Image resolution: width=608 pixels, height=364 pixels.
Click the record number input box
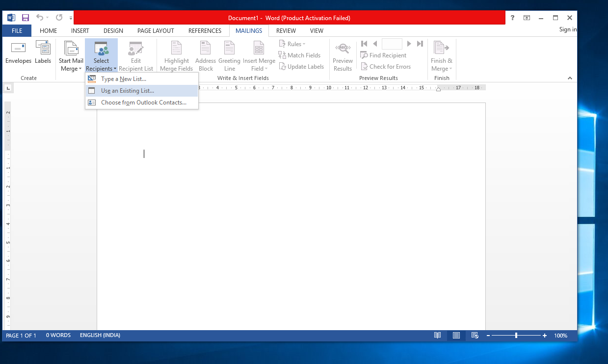click(x=392, y=44)
